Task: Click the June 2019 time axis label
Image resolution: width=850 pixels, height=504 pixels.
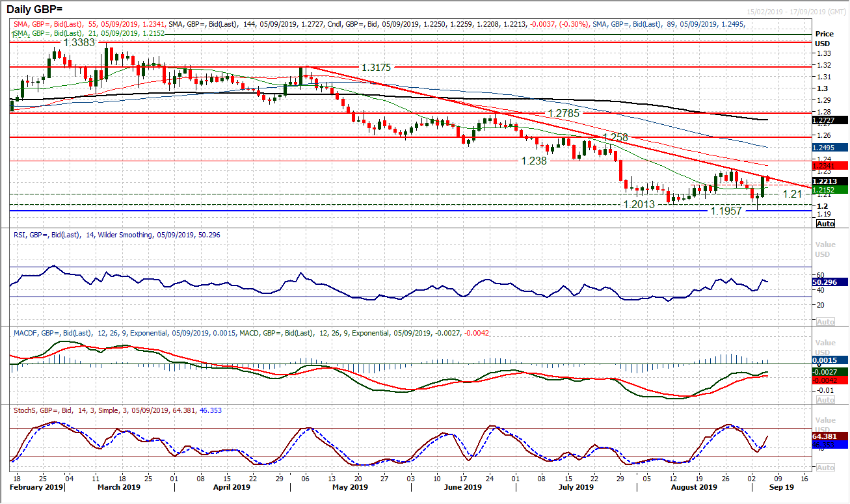Action: (463, 486)
